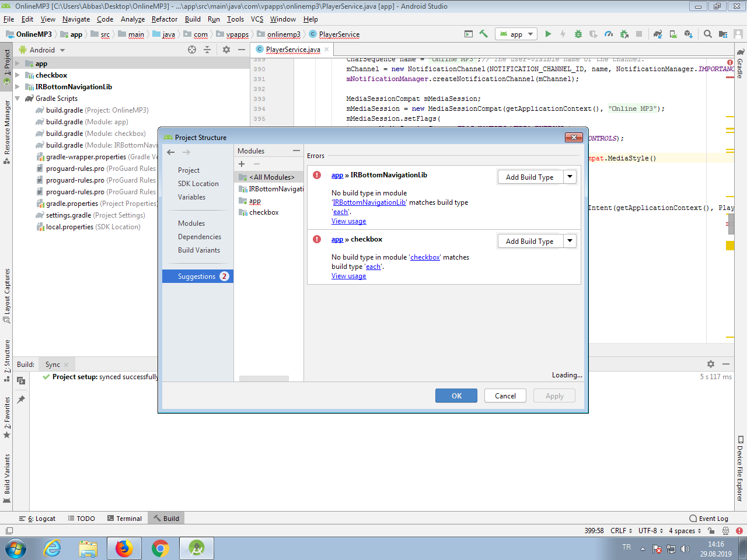The height and width of the screenshot is (560, 747).
Task: Click OK in Project Structure dialog
Action: point(456,395)
